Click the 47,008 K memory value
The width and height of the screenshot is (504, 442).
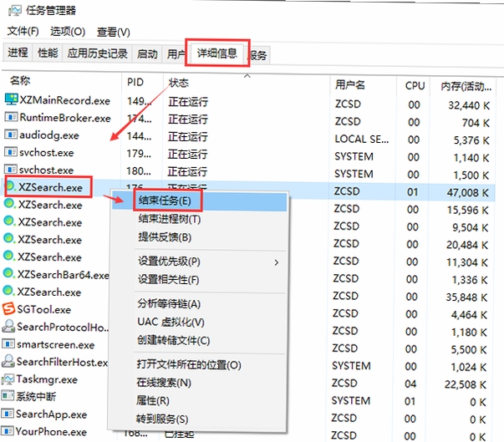[468, 192]
